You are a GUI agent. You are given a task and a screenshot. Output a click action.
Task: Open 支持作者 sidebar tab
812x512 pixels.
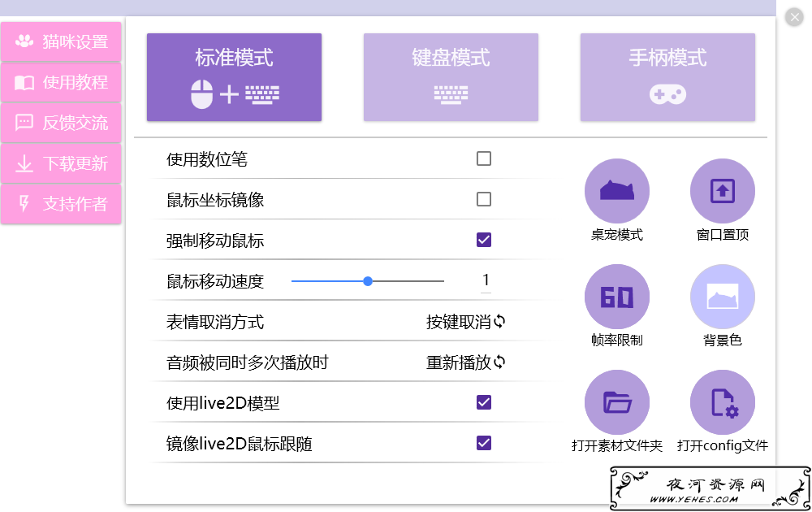tap(61, 204)
